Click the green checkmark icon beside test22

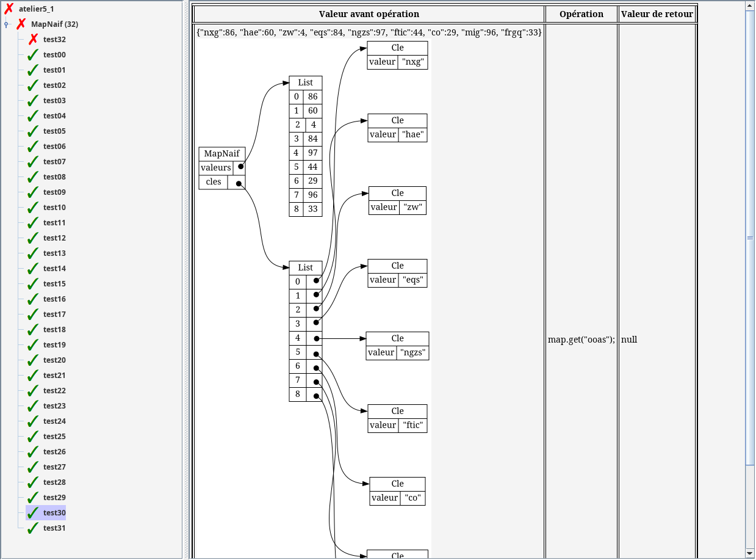click(x=33, y=391)
